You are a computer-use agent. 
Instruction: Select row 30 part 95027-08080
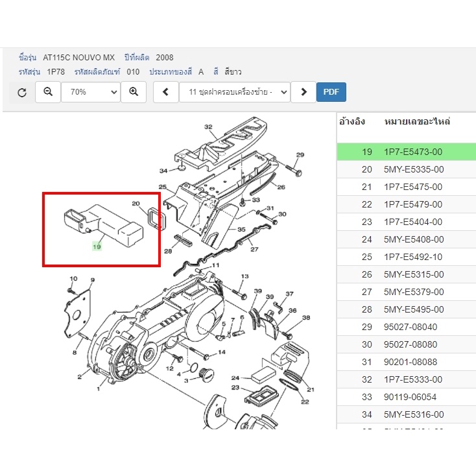[x=407, y=344]
